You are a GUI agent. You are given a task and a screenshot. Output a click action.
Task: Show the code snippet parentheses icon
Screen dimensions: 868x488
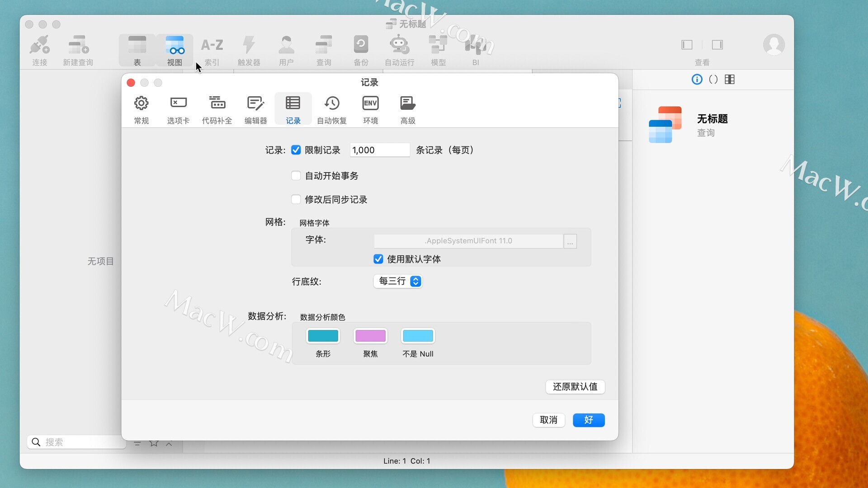coord(713,80)
